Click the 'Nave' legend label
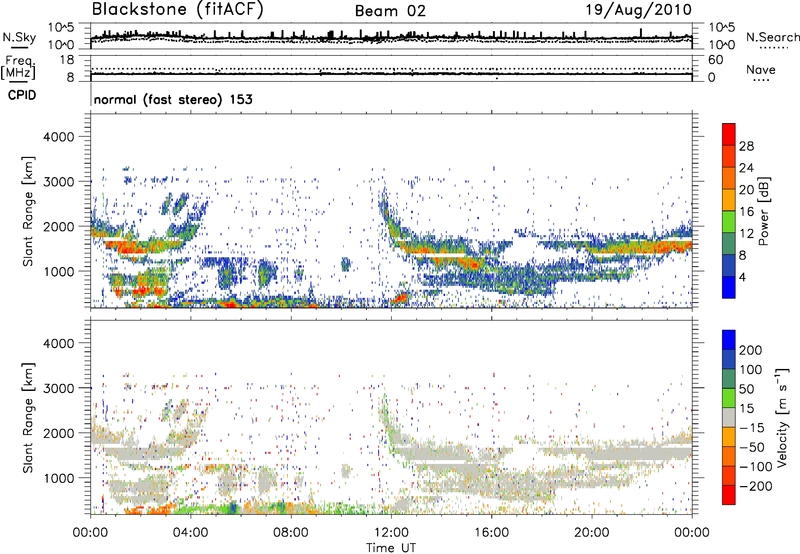 (x=760, y=69)
